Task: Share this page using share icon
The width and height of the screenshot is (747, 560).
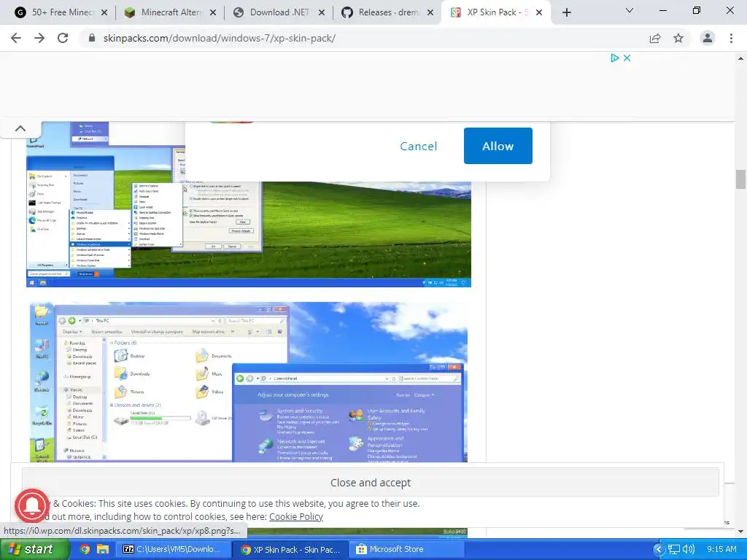Action: coord(655,38)
